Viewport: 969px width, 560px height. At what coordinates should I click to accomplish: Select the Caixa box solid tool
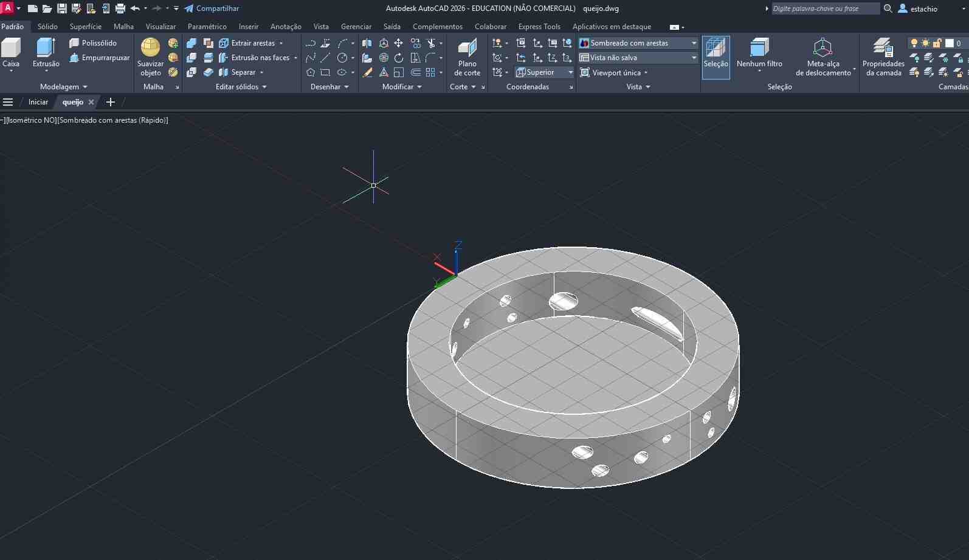[x=11, y=54]
